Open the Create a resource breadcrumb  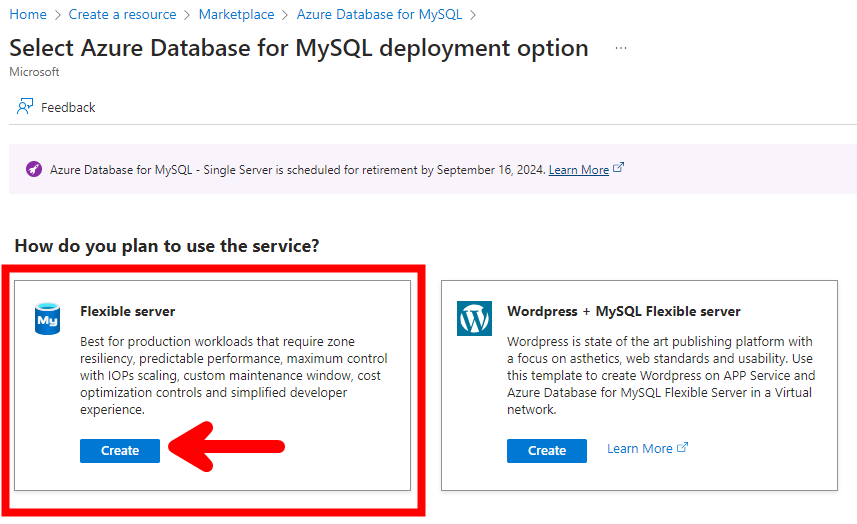pos(122,14)
